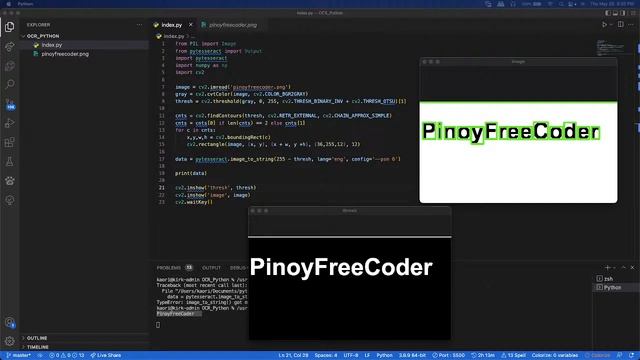
Task: Place cursor on print(data) code line
Action: pyautogui.click(x=191, y=173)
